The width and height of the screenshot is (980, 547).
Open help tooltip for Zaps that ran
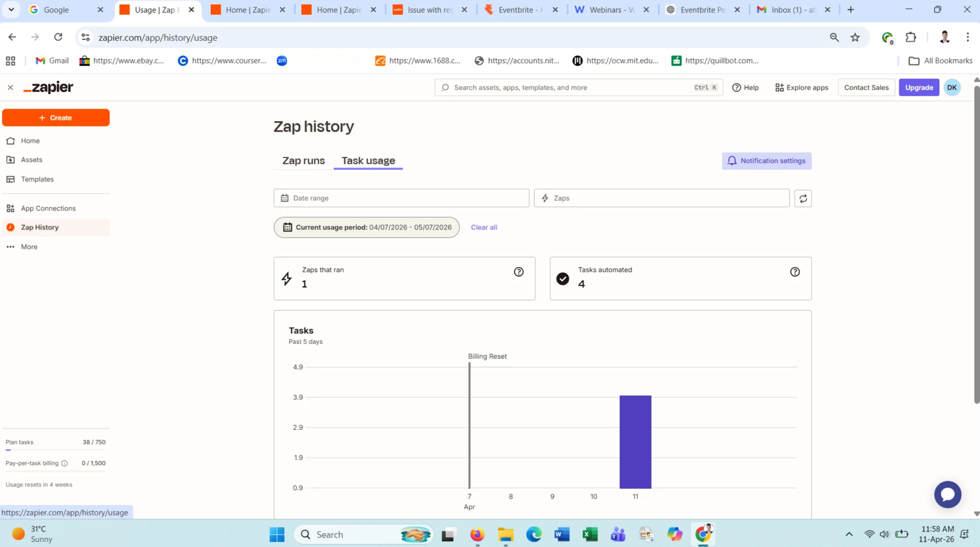point(519,272)
